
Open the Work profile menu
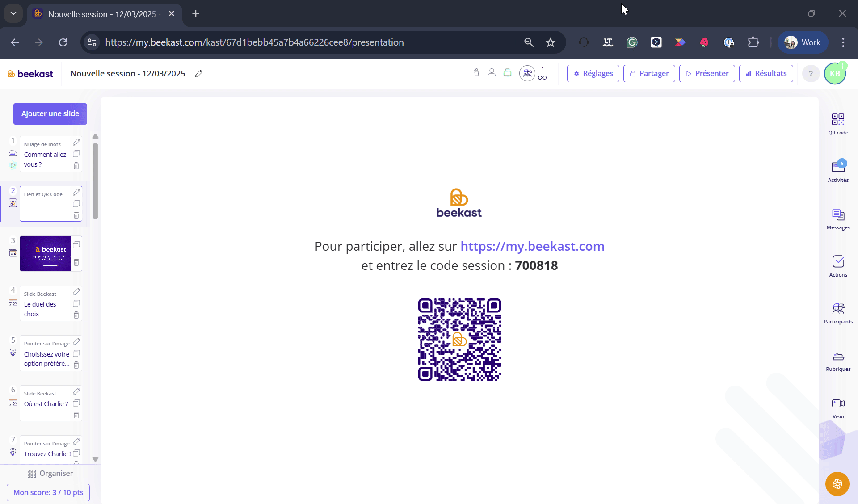[803, 42]
